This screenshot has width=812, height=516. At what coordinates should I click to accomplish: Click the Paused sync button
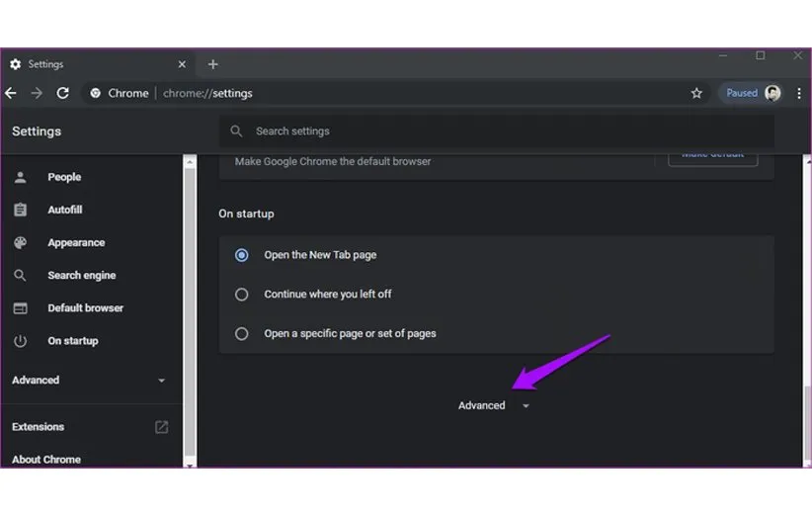coord(742,93)
